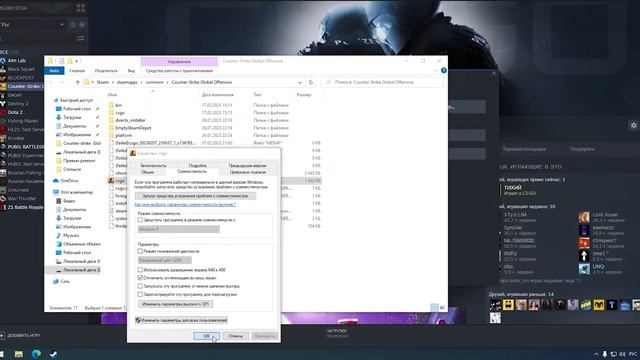Select Aim Lab in Steam library
The image size is (640, 360).
(16, 60)
